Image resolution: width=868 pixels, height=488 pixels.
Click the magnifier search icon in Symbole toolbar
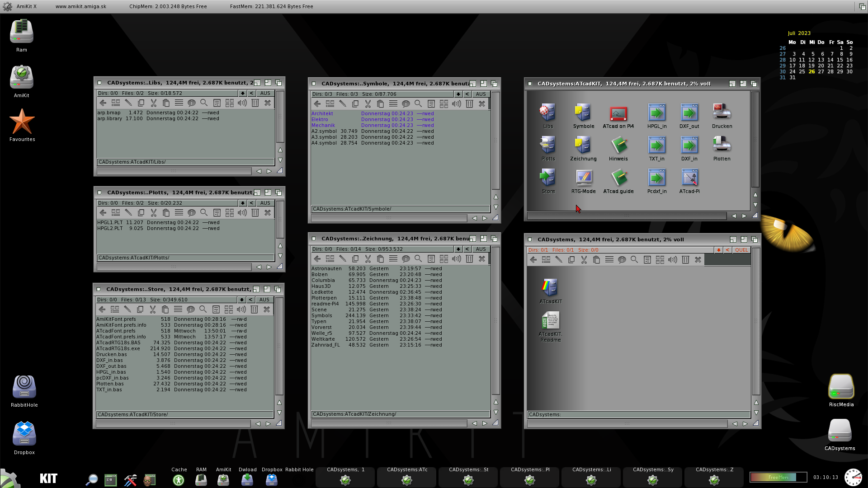point(418,104)
